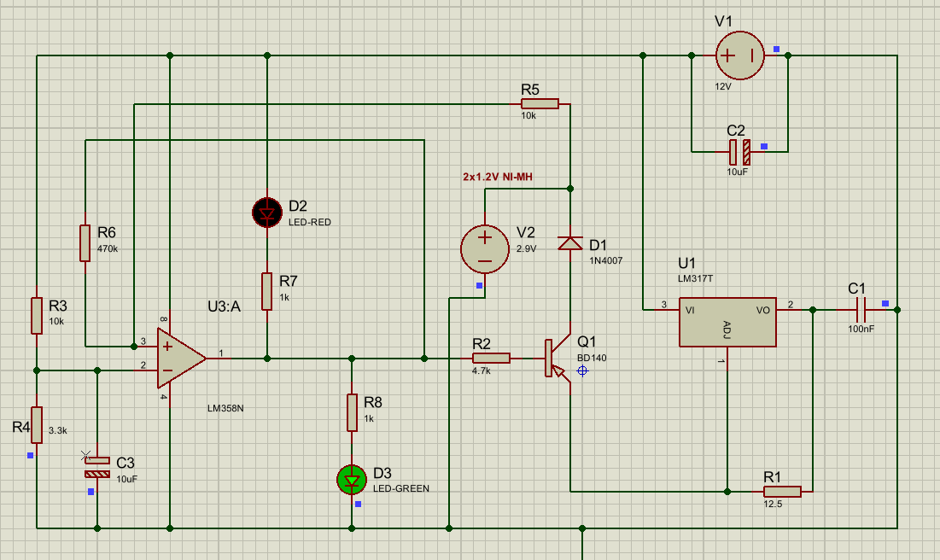Select resistor R1 12.5 ohm symbol
This screenshot has width=940, height=560.
(x=782, y=491)
